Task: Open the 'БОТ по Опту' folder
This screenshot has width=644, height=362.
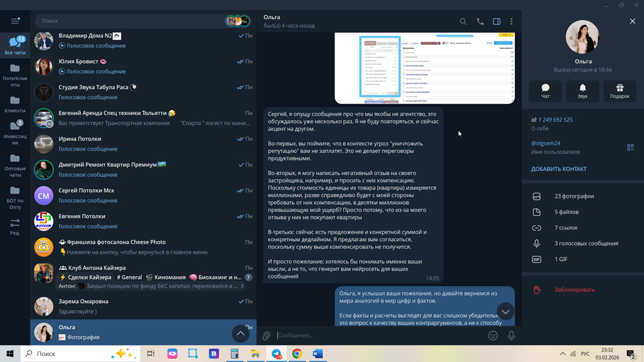Action: pos(15,198)
